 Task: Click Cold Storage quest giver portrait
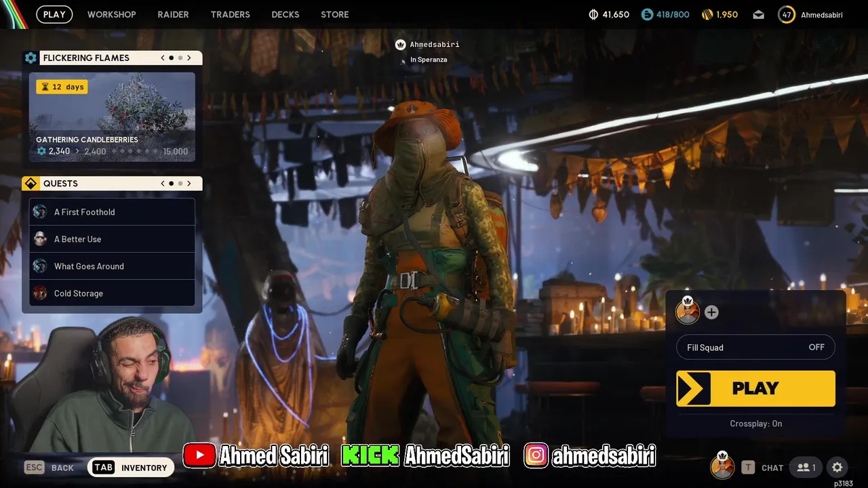(40, 293)
